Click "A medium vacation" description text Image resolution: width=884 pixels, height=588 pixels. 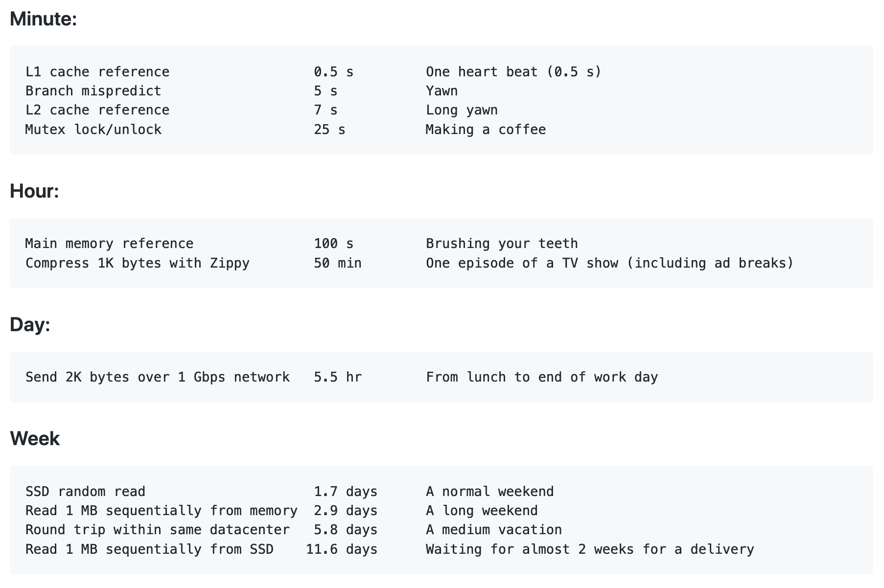coord(494,530)
